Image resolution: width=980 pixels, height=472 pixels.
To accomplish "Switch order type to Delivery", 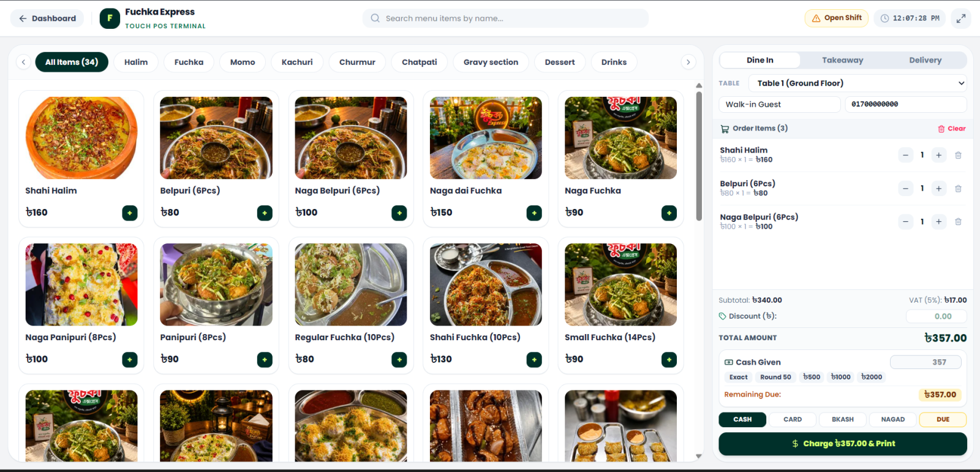I will [925, 60].
